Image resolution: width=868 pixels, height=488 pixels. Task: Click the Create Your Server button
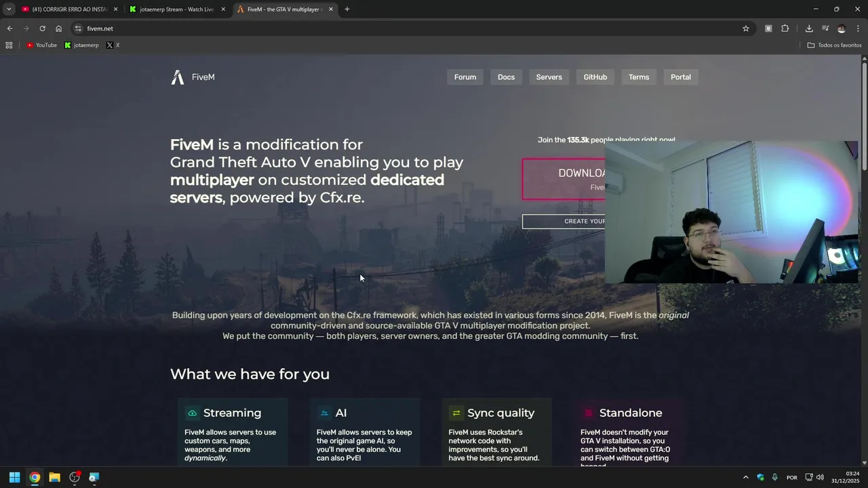[564, 221]
